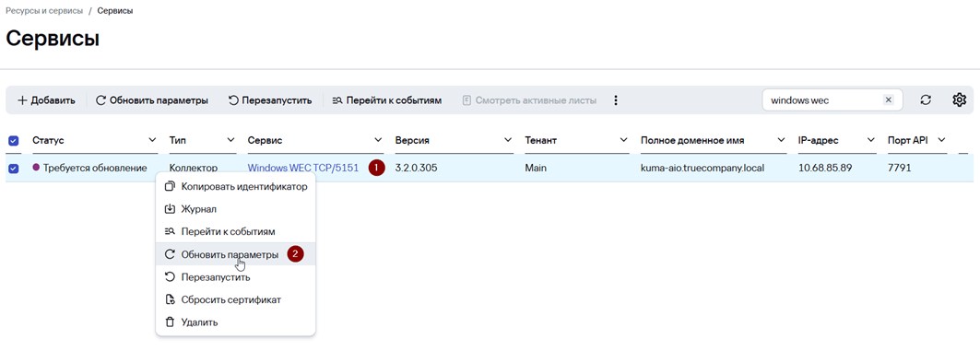Viewport: 980px width, 351px height.
Task: Open Ресурсы и сервисы breadcrumb
Action: (43, 11)
